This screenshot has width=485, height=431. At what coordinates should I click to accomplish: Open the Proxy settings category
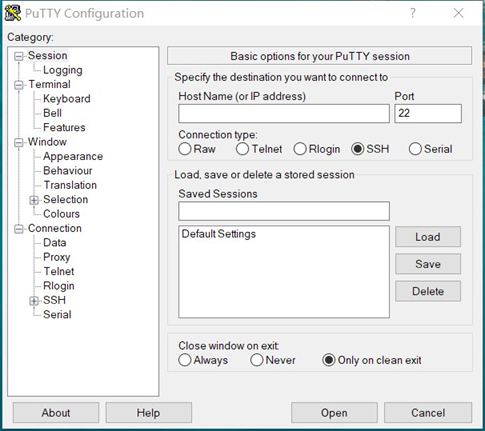[x=56, y=257]
